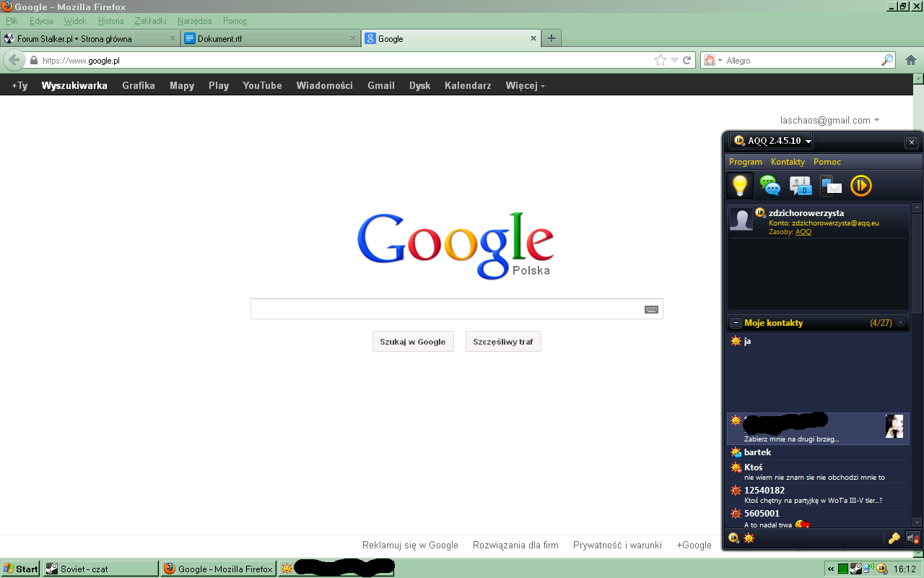Viewport: 924px width, 578px height.
Task: Click the status icon next to contact Ktoś
Action: 736,467
